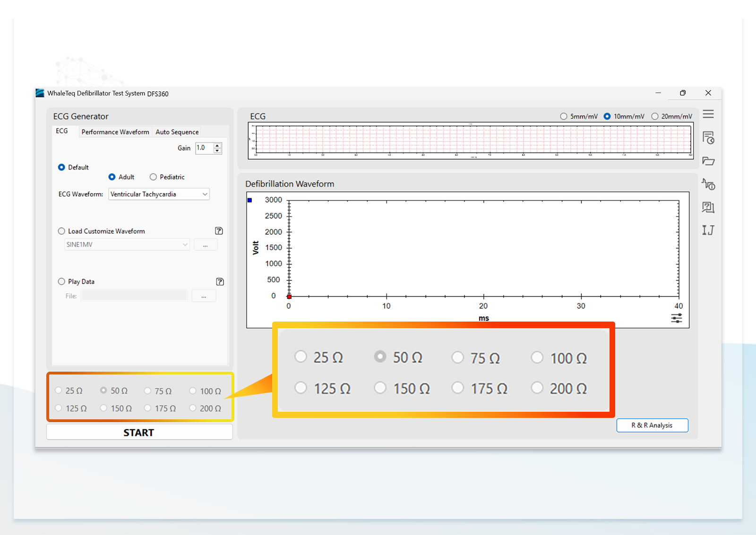Enable the Play Data option

point(61,281)
